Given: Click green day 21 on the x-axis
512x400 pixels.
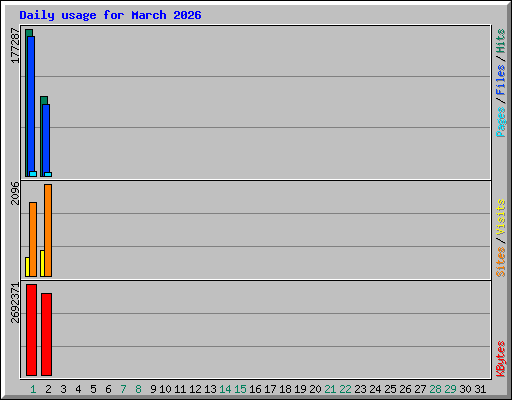Looking at the screenshot, I should coord(330,389).
